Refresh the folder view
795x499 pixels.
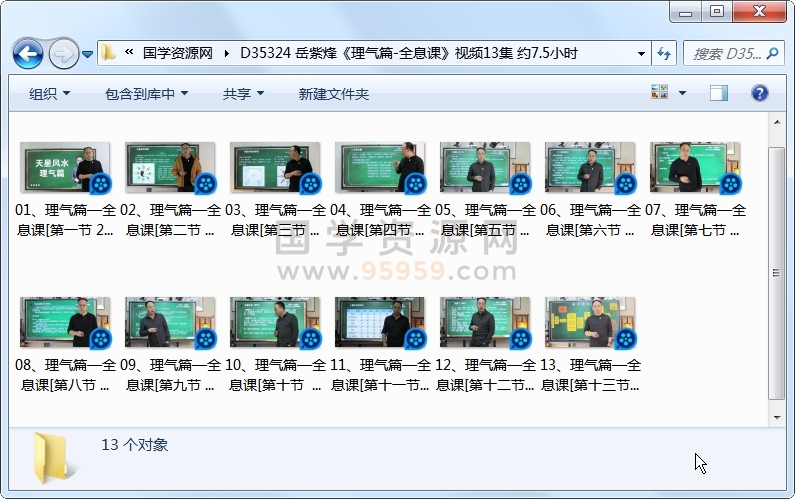click(x=664, y=53)
